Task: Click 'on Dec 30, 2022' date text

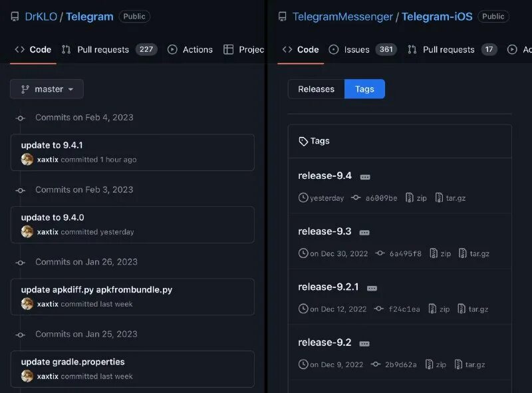Action: pyautogui.click(x=339, y=254)
